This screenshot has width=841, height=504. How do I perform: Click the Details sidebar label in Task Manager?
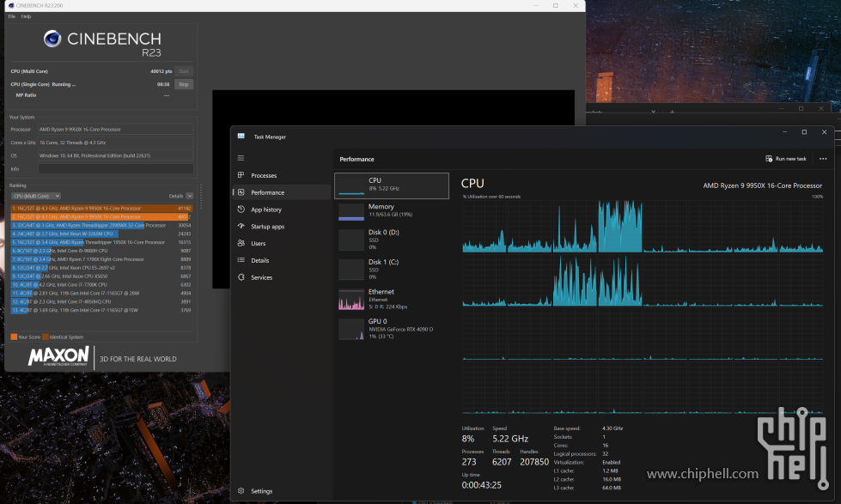[x=260, y=260]
